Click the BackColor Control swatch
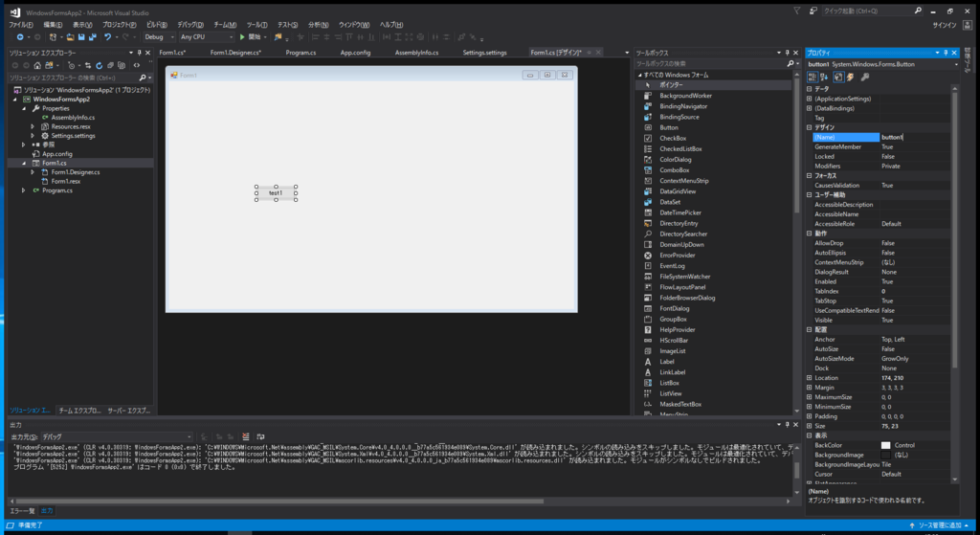980x535 pixels. [x=885, y=445]
